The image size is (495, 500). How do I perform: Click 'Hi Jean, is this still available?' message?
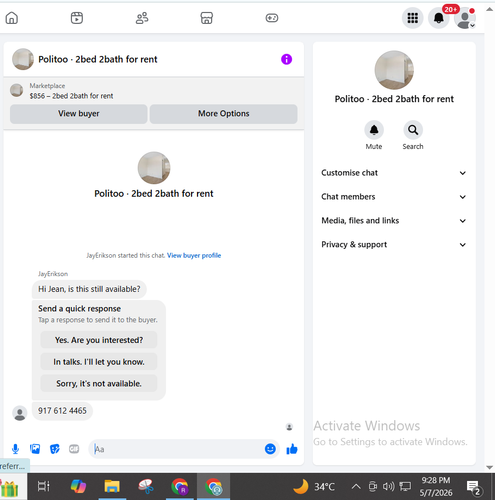pos(89,289)
